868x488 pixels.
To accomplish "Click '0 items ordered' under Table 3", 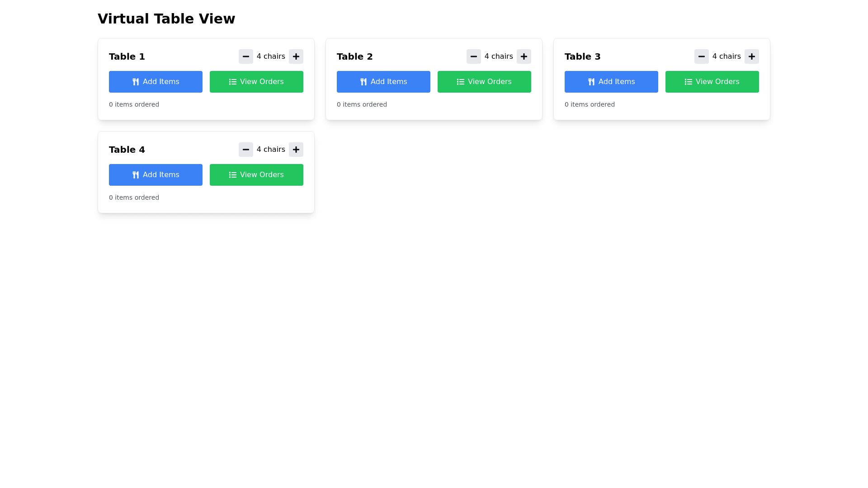I will pyautogui.click(x=590, y=104).
